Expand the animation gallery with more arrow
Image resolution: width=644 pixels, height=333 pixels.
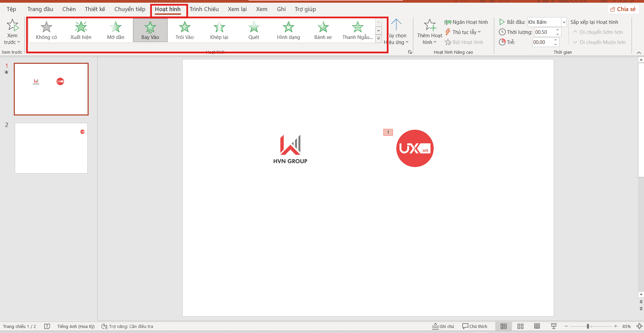(378, 38)
